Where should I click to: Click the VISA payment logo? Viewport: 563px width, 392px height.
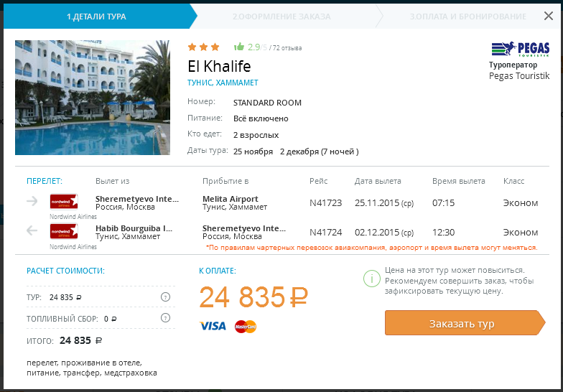pyautogui.click(x=213, y=326)
